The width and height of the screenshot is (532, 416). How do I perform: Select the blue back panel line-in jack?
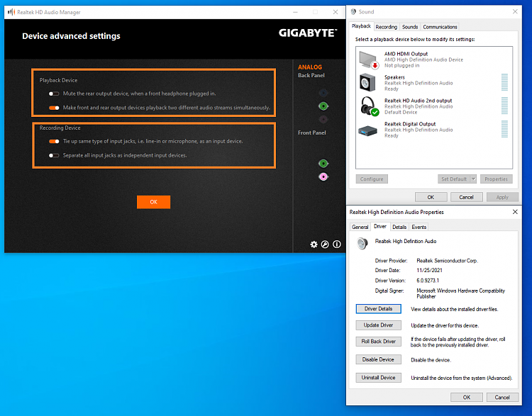[323, 93]
